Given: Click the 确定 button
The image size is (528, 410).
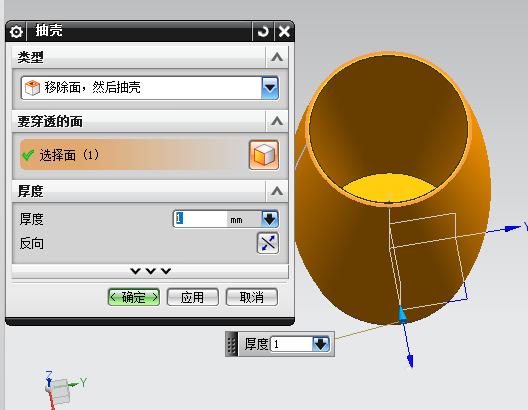Looking at the screenshot, I should (x=134, y=297).
